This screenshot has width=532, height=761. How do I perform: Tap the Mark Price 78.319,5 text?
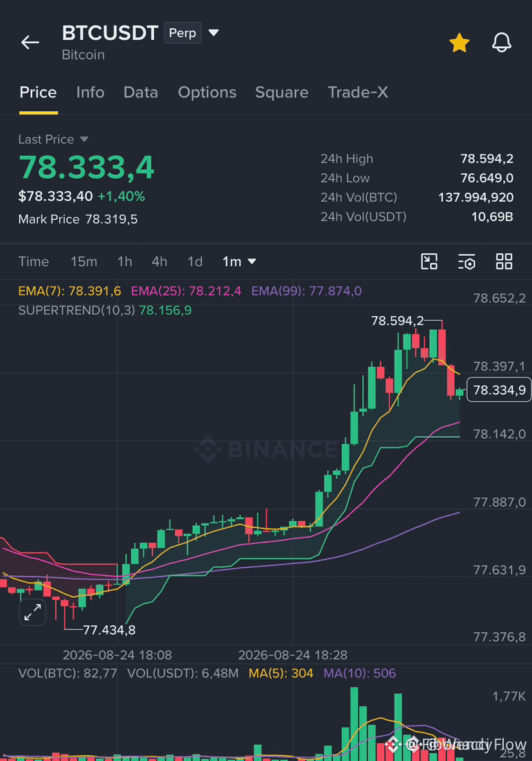point(78,219)
